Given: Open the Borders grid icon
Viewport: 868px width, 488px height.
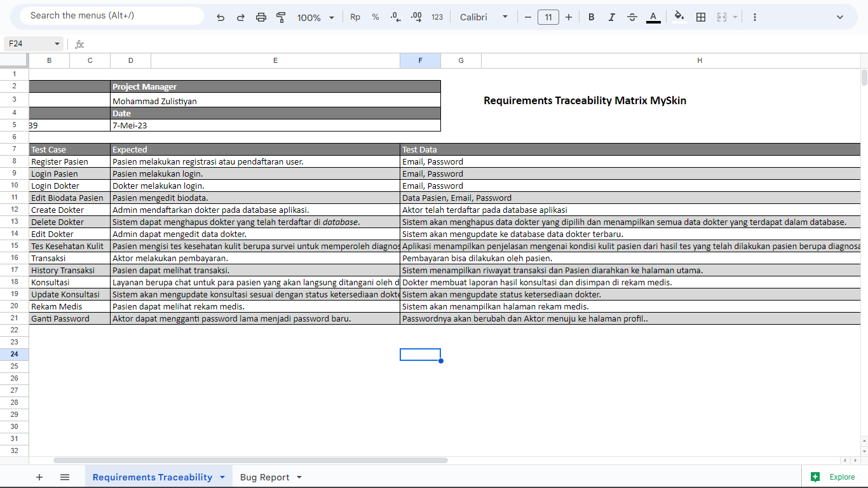Looking at the screenshot, I should tap(701, 17).
